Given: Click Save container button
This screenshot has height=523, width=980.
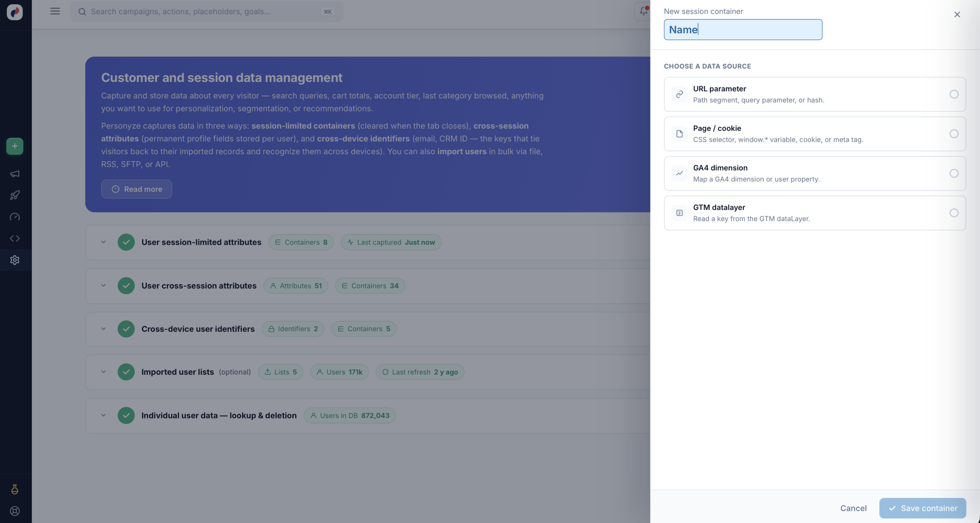Looking at the screenshot, I should click(x=923, y=508).
